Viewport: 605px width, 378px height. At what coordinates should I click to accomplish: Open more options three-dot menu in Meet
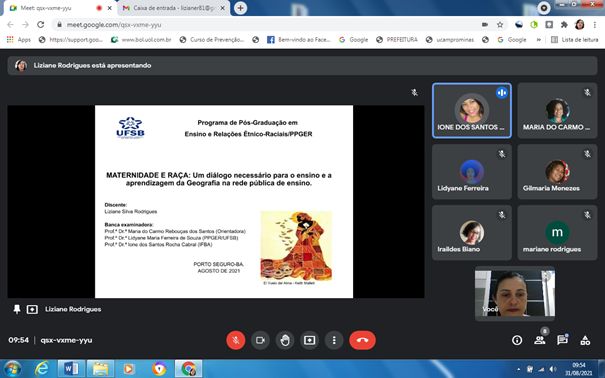coord(334,340)
